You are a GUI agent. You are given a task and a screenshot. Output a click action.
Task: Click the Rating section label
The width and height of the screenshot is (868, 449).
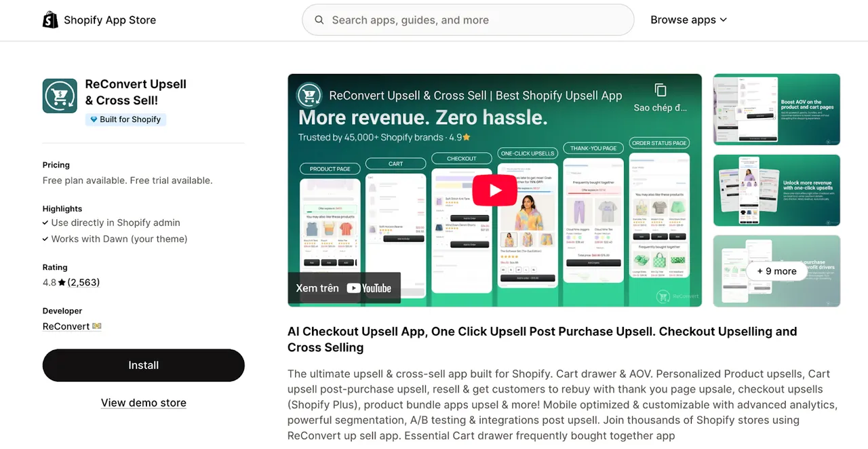(x=55, y=267)
